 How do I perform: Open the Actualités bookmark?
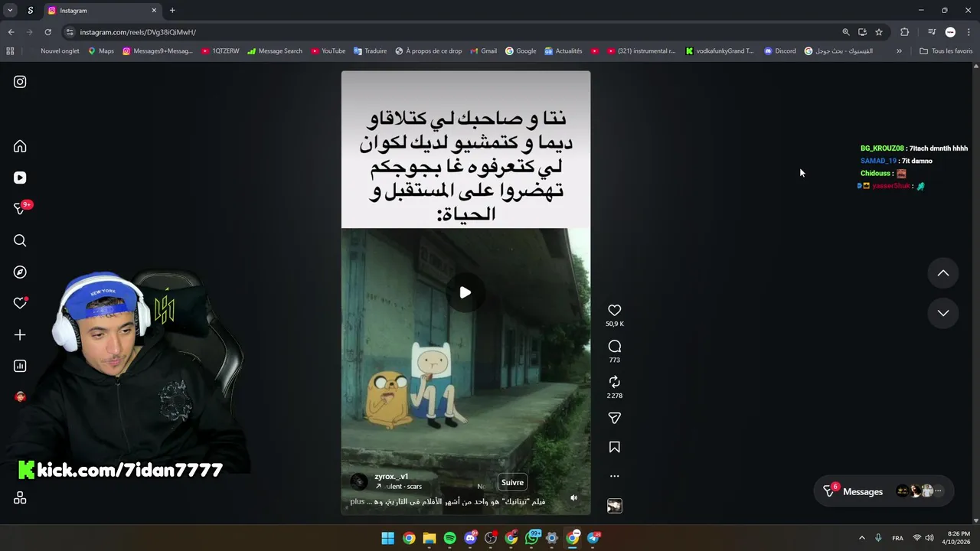click(563, 51)
